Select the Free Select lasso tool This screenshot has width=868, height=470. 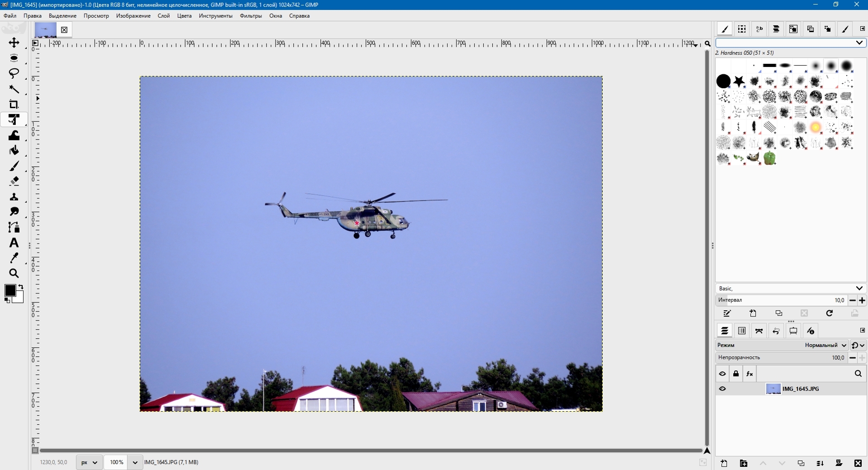(x=14, y=73)
